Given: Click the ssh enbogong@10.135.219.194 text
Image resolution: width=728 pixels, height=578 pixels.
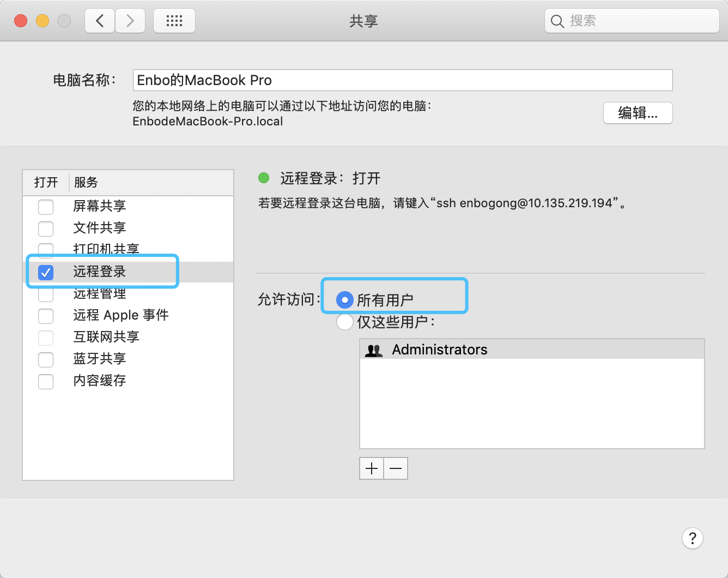Looking at the screenshot, I should 525,203.
